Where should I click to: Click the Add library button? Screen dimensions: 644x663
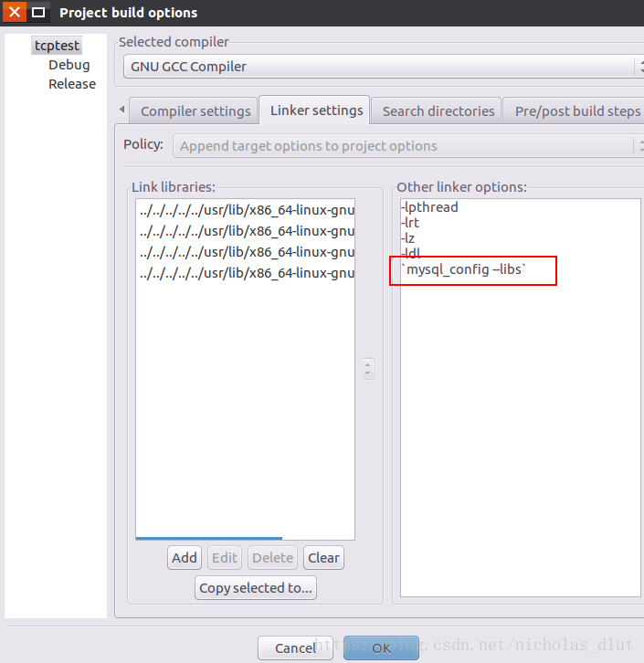(x=184, y=558)
